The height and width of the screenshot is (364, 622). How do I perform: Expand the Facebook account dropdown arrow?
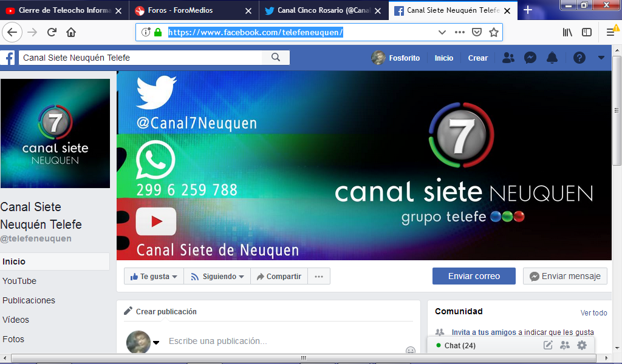[x=601, y=58]
